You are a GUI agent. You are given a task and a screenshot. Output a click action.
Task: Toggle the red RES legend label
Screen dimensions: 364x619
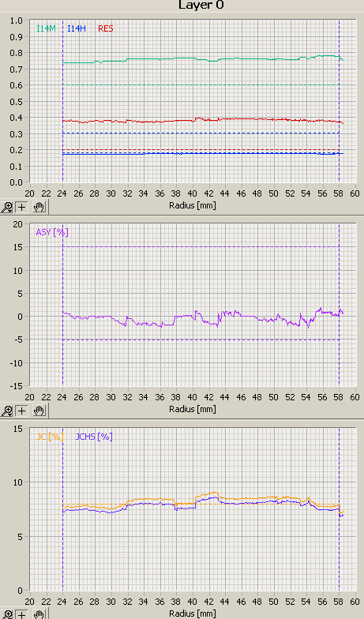pos(106,28)
